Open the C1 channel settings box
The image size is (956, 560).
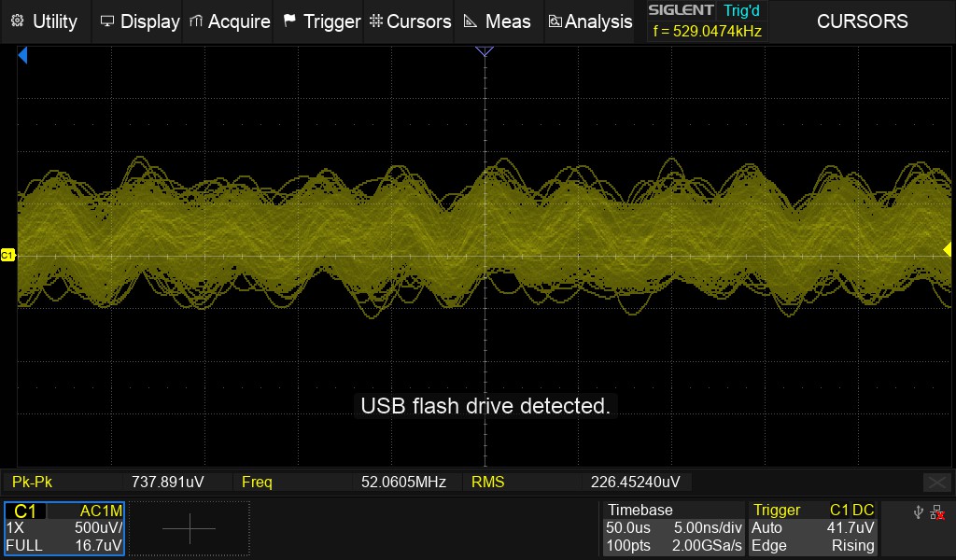click(65, 528)
